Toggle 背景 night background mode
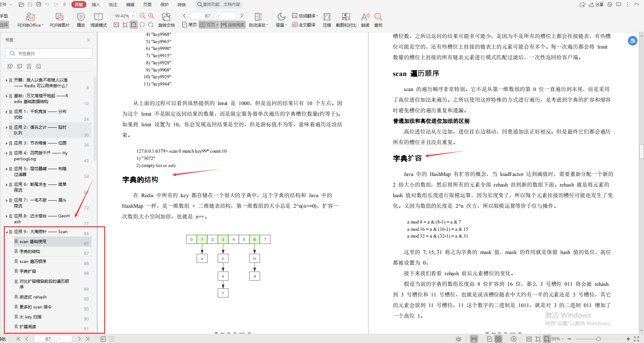The height and width of the screenshot is (343, 644). click(x=280, y=20)
